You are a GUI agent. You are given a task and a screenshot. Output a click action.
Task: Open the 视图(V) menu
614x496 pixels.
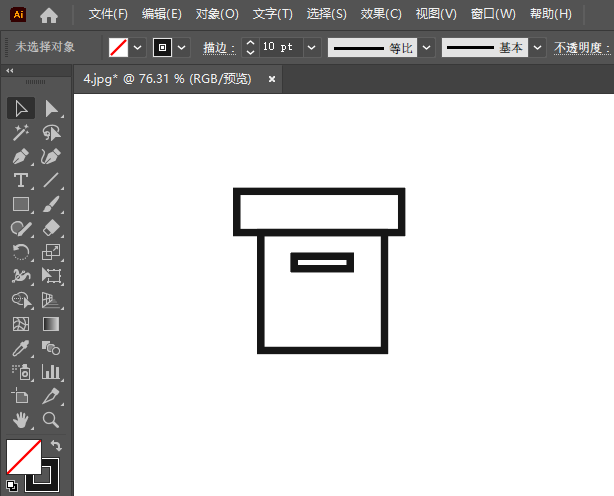[436, 14]
